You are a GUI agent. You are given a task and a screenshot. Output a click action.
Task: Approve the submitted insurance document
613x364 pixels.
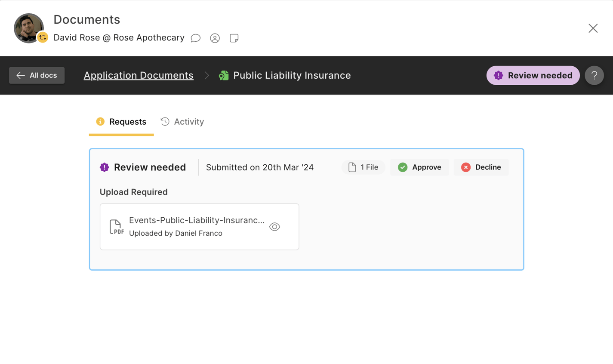click(419, 167)
